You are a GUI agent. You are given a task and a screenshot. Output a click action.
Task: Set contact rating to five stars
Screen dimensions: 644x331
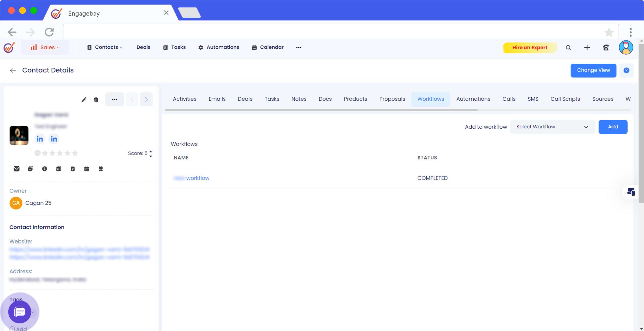click(75, 153)
